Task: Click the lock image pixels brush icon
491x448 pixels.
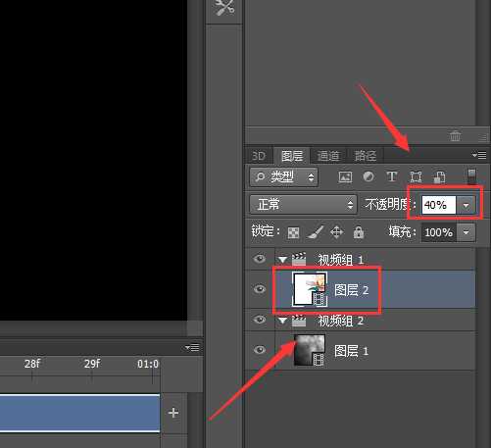Action: [316, 232]
